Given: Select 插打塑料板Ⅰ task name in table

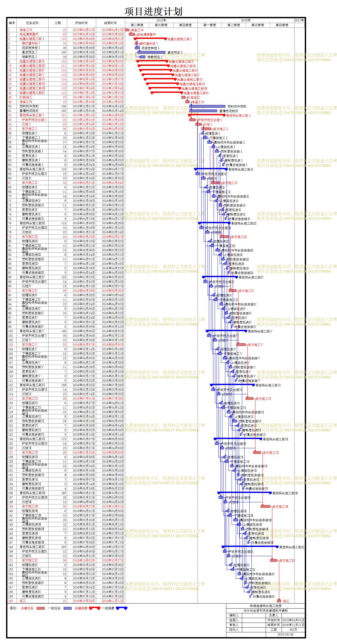Looking at the screenshot, I should point(31,43).
